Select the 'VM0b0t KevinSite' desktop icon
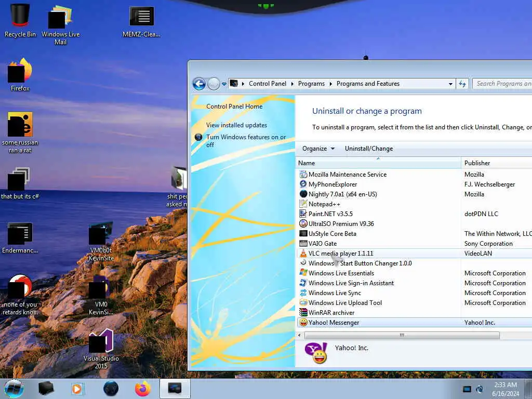The image size is (532, 399). (x=101, y=241)
